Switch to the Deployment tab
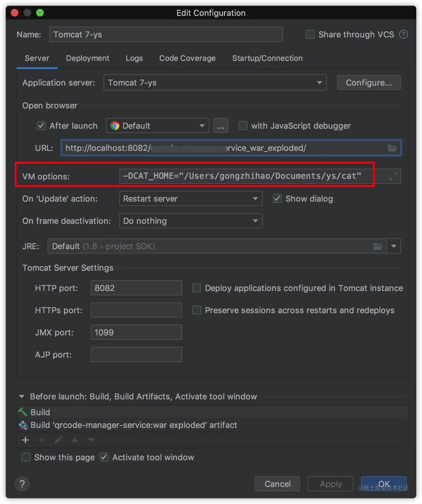Viewport: 422px width, 504px height. click(x=88, y=58)
